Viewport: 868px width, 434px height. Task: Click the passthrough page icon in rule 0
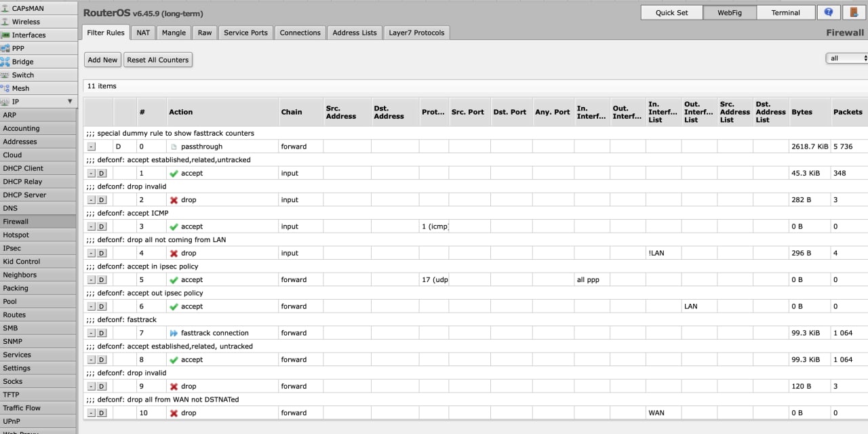pos(174,146)
